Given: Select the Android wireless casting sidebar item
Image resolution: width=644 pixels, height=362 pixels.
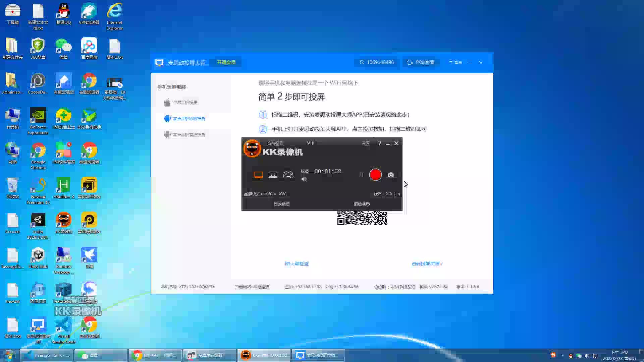Looking at the screenshot, I should pyautogui.click(x=184, y=119).
